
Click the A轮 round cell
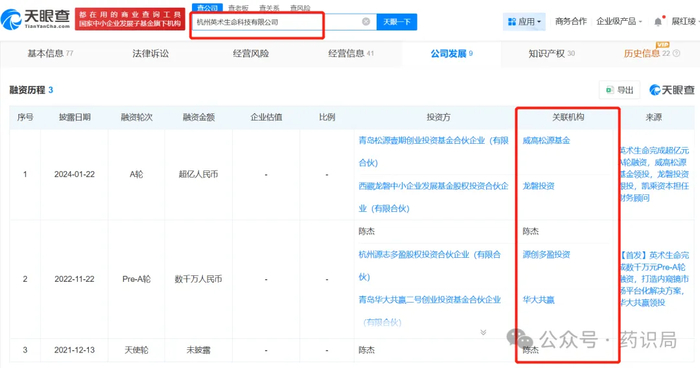tap(137, 174)
